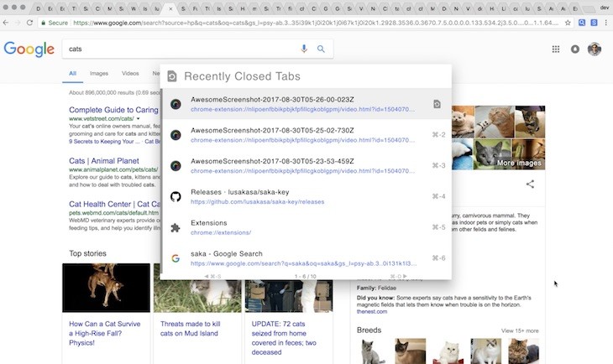Image resolution: width=613 pixels, height=364 pixels.
Task: Click the ⌘-2 shortcut label
Action: pos(438,135)
